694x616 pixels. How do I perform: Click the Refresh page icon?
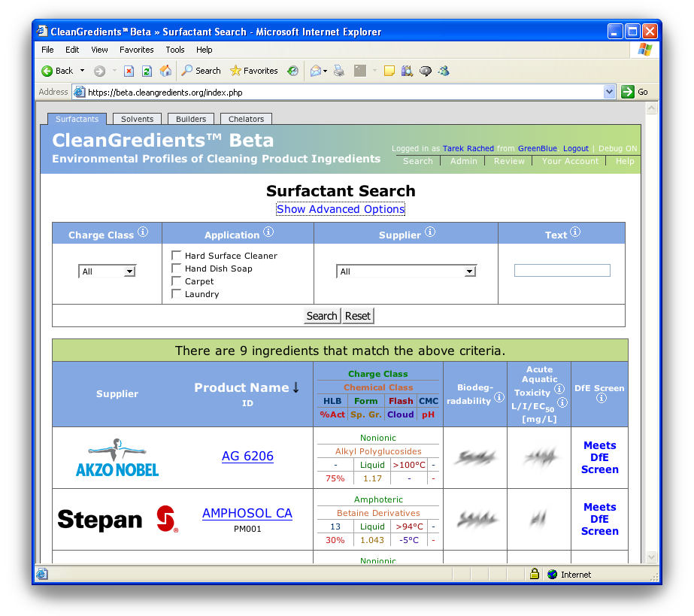tap(147, 71)
